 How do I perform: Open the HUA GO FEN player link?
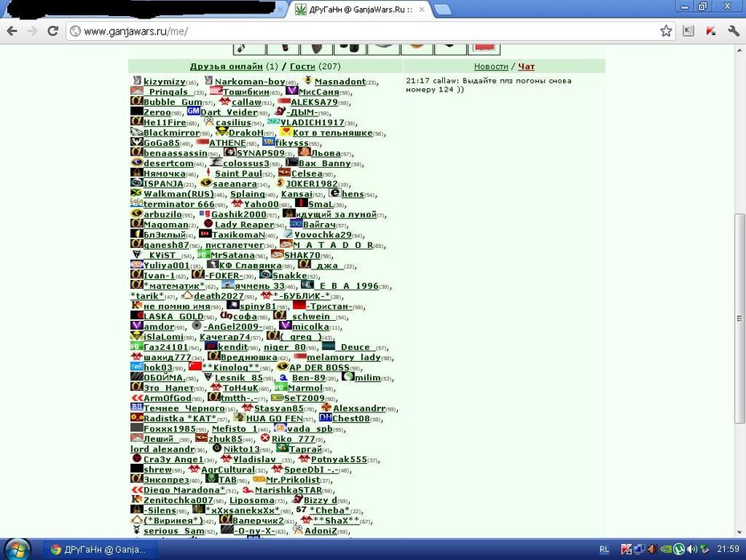tap(274, 418)
